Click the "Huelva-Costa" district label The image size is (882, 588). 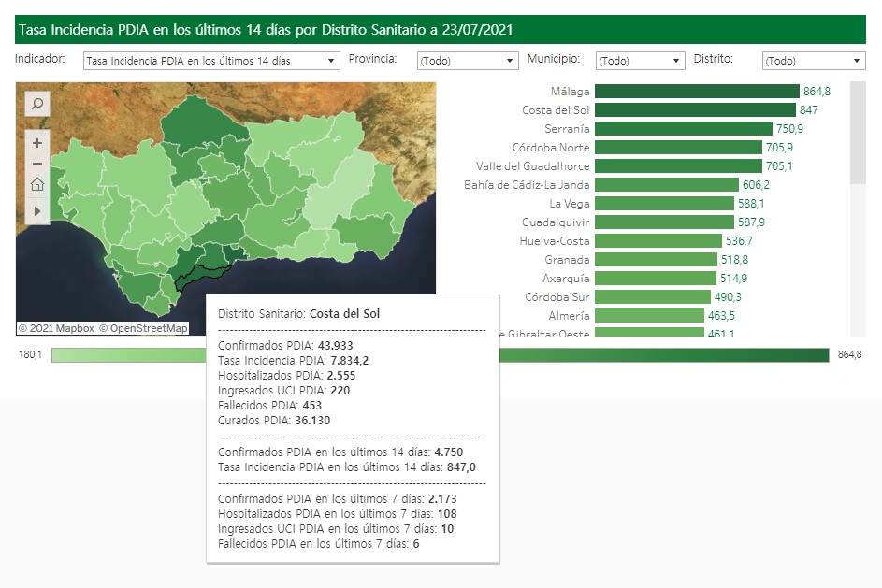[x=555, y=240]
